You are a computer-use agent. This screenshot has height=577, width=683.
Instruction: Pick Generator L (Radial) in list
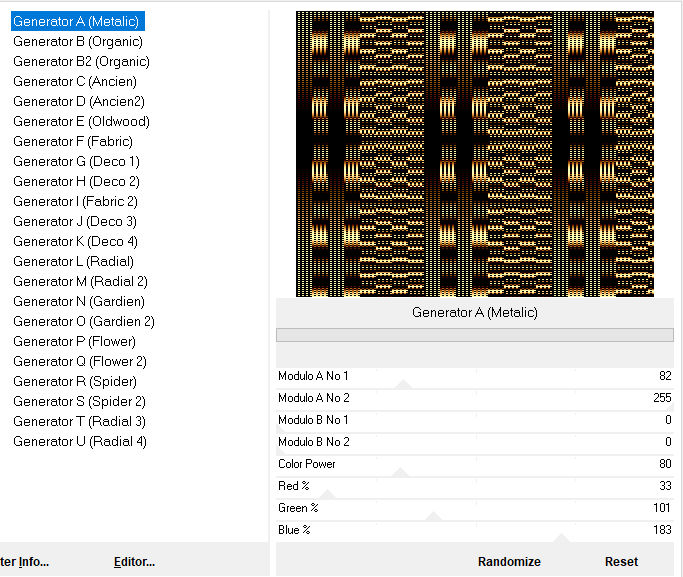tap(73, 261)
